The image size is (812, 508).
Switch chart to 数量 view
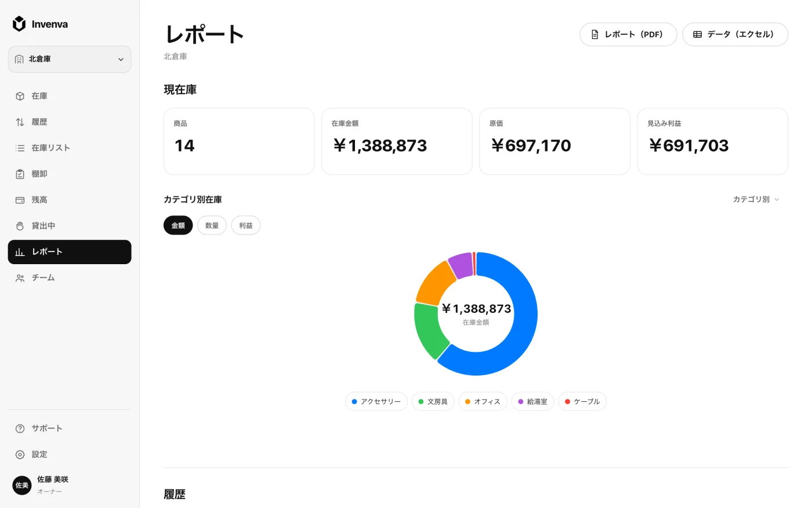pos(212,225)
